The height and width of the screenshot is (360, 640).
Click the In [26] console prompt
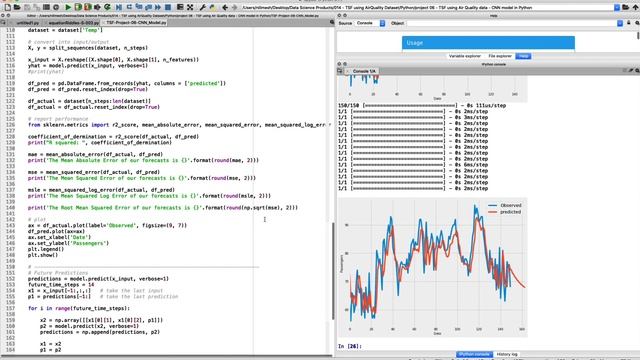[x=350, y=346]
